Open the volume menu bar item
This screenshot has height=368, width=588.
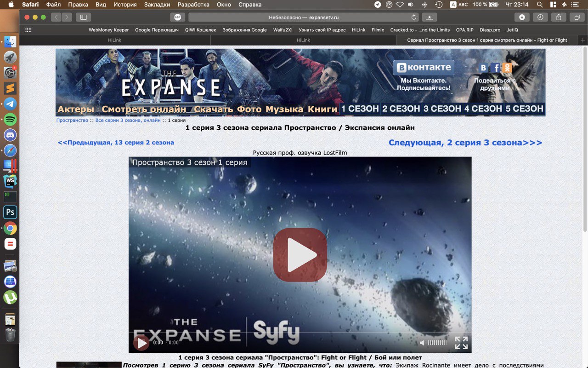pyautogui.click(x=411, y=5)
